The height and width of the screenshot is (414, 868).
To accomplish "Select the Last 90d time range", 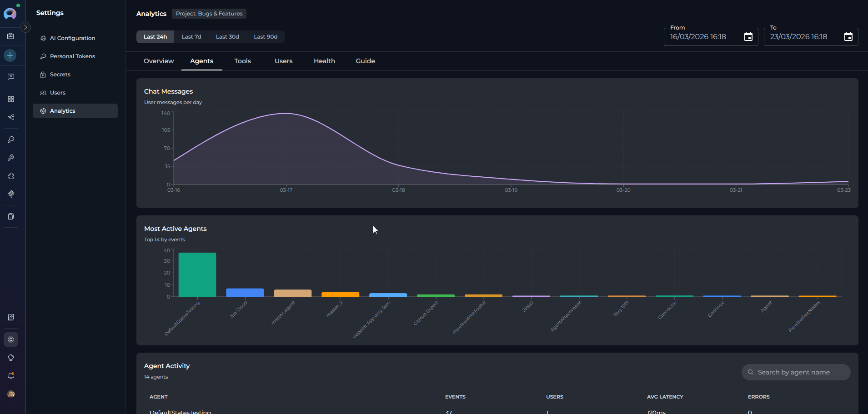I will 266,37.
